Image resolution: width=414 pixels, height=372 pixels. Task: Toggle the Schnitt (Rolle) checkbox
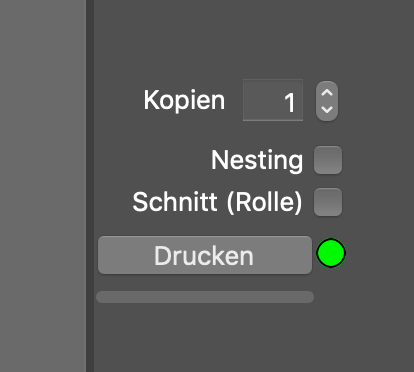(328, 202)
